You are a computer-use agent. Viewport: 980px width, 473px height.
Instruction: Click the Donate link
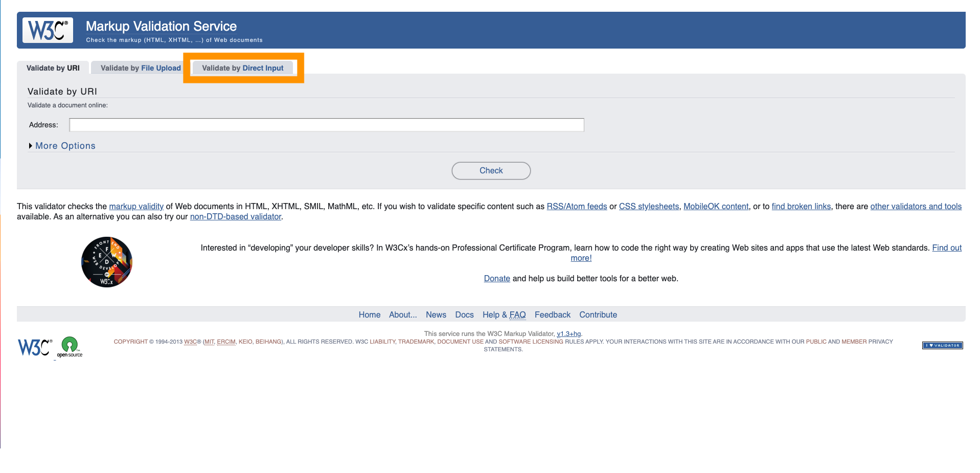(497, 278)
